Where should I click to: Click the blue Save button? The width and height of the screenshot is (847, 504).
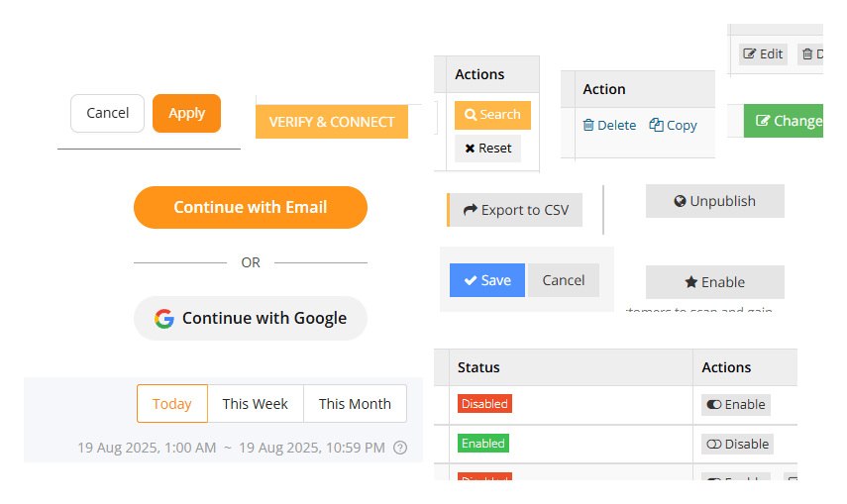point(487,280)
